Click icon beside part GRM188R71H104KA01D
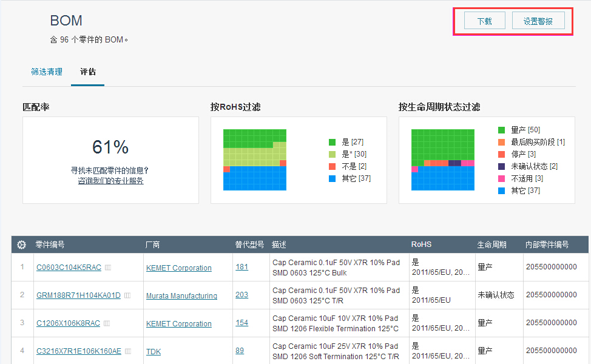The image size is (591, 364). 127,295
